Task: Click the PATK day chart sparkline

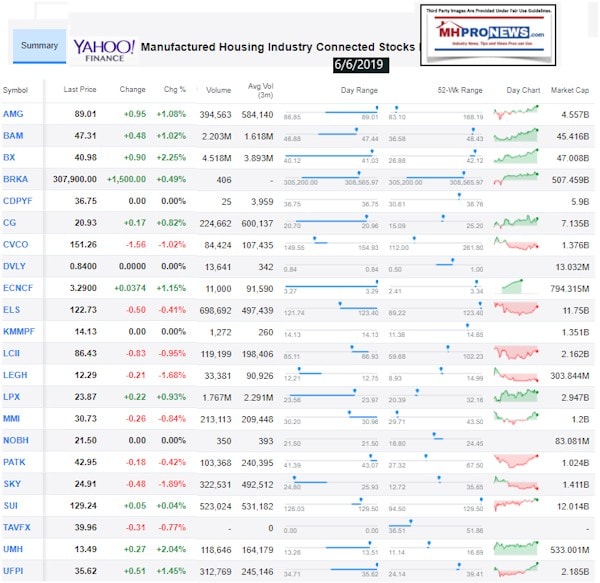Action: click(x=516, y=461)
